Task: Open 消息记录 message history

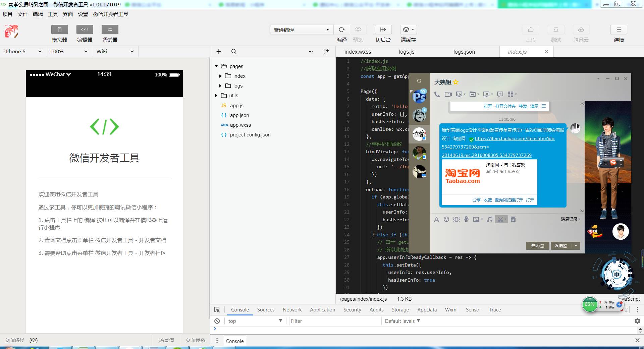Action: 570,219
